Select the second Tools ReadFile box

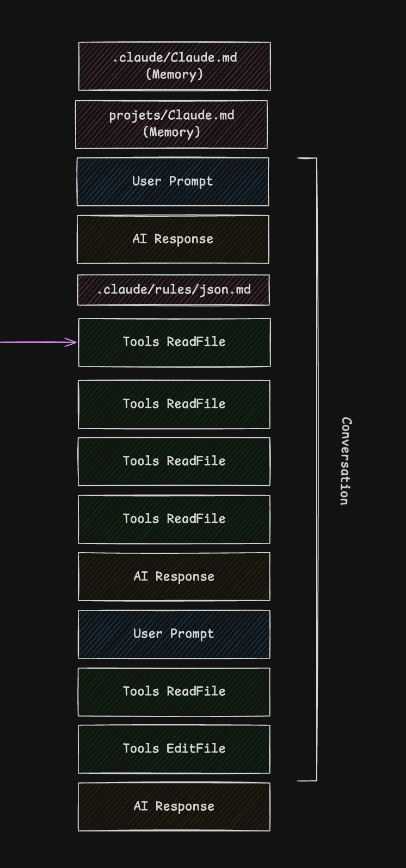pos(174,404)
